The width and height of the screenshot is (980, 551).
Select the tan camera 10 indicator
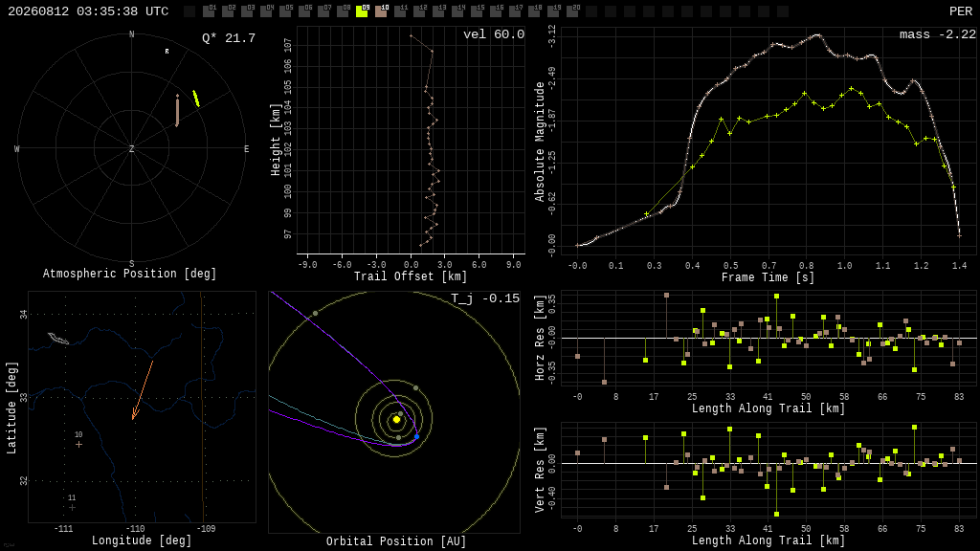coord(381,11)
